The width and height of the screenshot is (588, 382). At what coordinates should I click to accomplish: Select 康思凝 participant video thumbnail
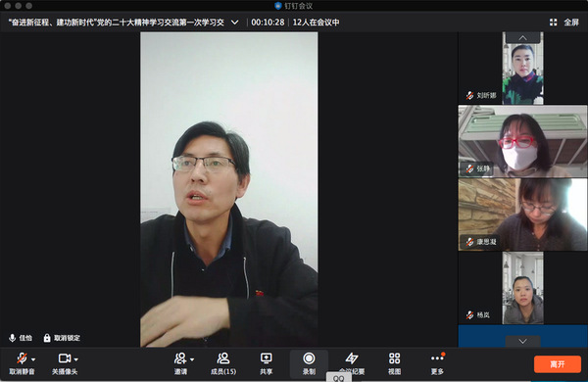522,215
